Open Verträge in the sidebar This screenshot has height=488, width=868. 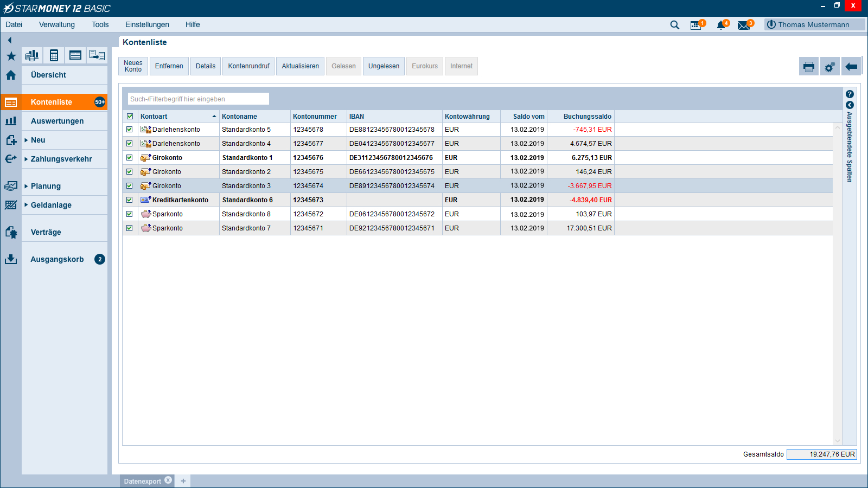pos(46,232)
